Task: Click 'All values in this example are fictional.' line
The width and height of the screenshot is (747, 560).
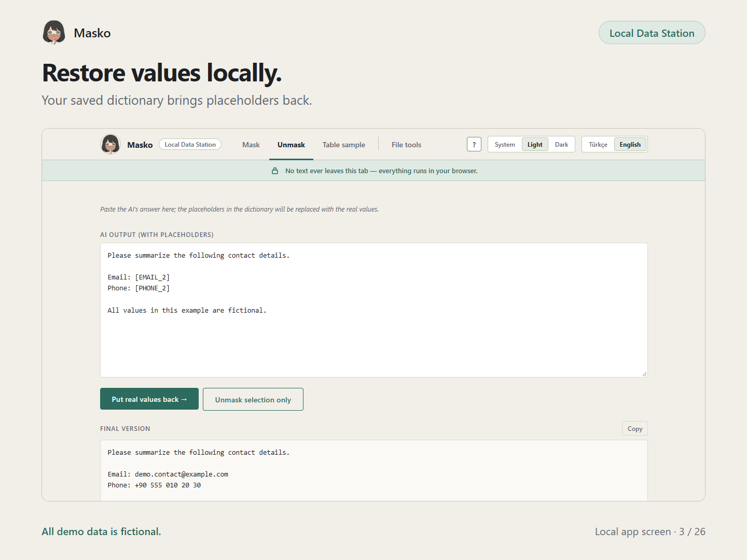Action: [187, 311]
